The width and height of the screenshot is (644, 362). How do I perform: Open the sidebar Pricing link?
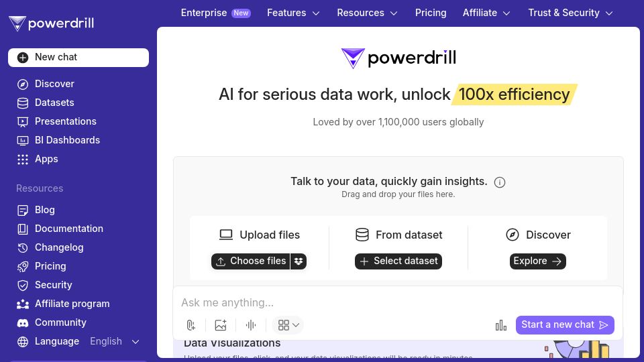pyautogui.click(x=50, y=266)
